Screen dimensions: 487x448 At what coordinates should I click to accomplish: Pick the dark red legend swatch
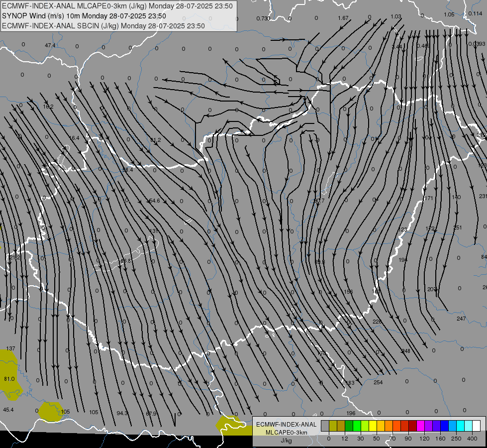click(413, 426)
